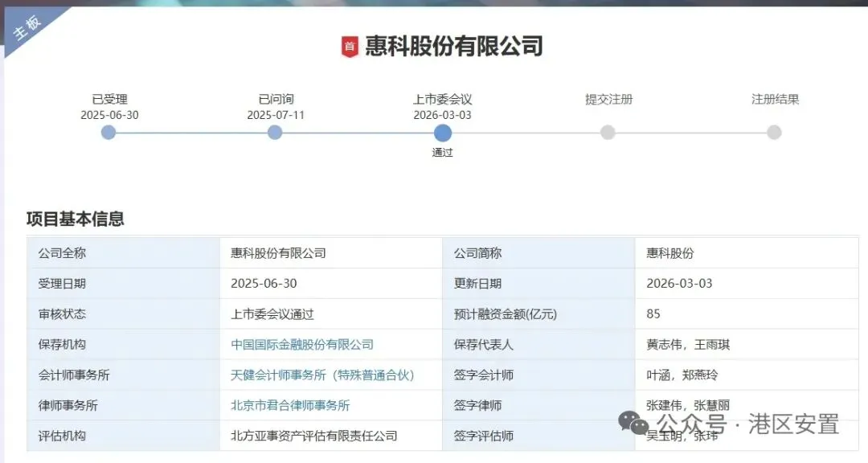Image resolution: width=868 pixels, height=463 pixels.
Task: Open the 北京市君合律师事务所 law firm link
Action: (x=290, y=405)
